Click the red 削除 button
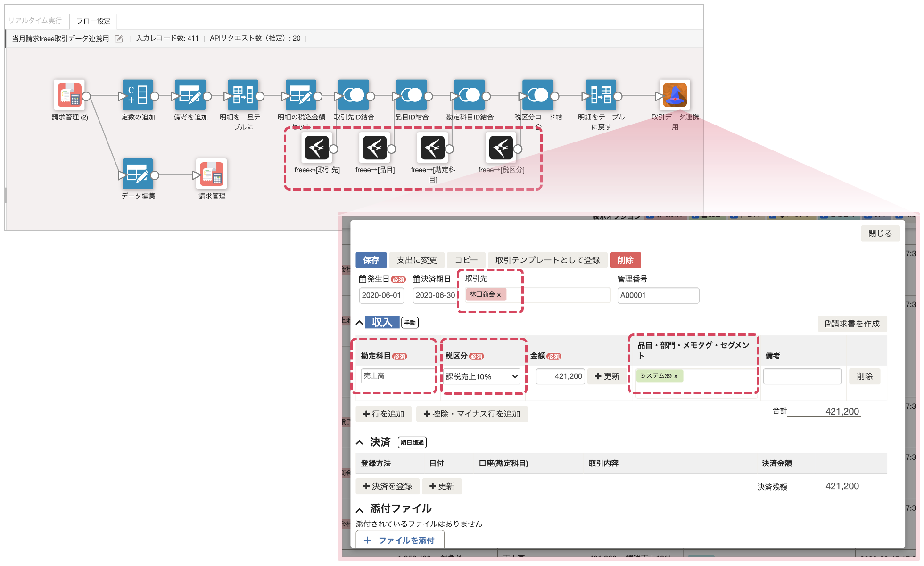The image size is (924, 566). 625,260
